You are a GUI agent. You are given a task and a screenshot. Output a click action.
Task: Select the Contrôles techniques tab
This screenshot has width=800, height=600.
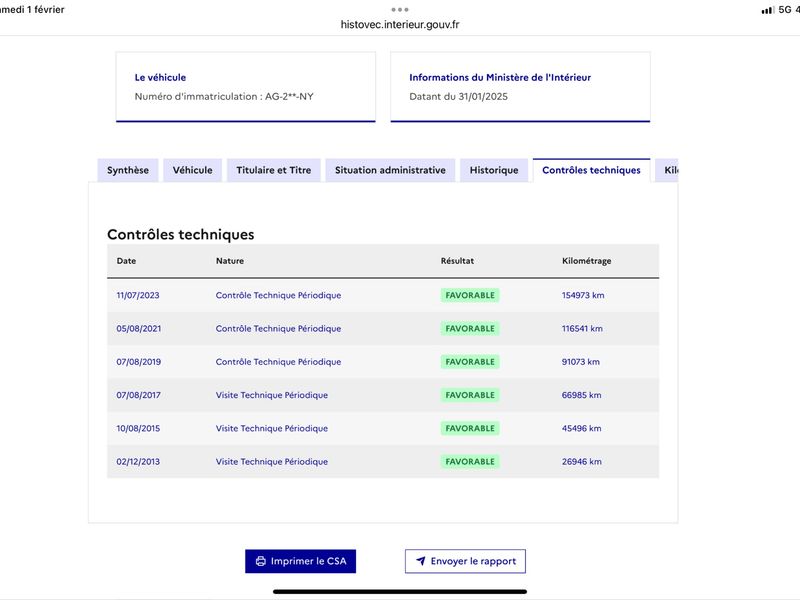[591, 170]
